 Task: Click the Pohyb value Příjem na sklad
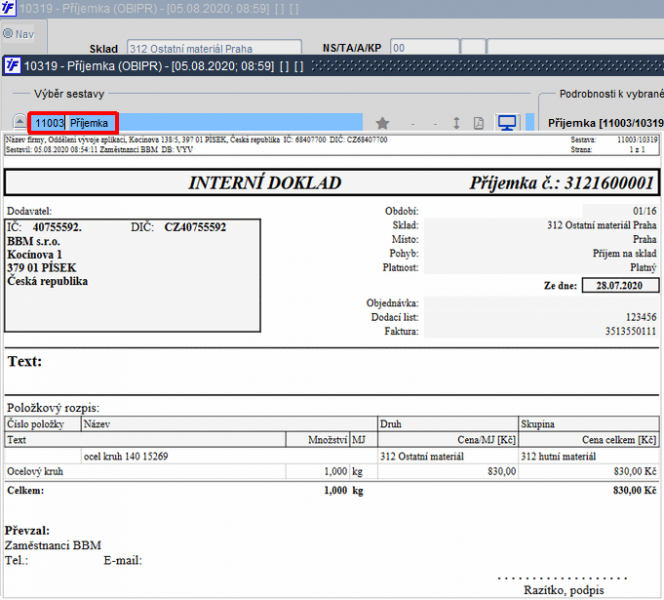point(625,253)
